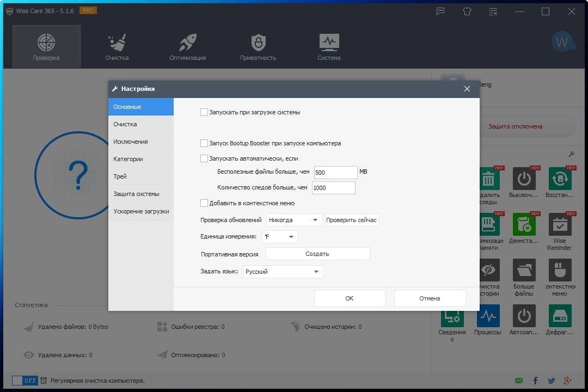This screenshot has width=588, height=392.
Task: Enable Запускать при загрузке системы checkbox
Action: coord(204,112)
